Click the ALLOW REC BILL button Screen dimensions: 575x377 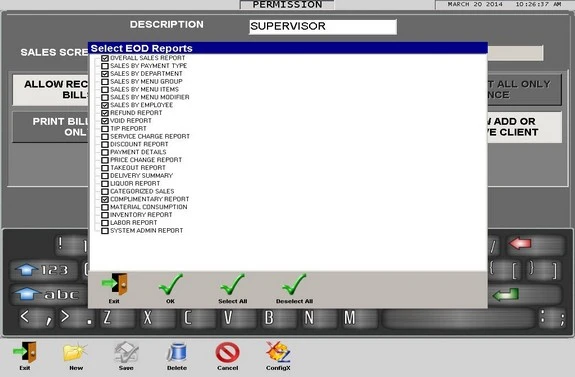[x=51, y=89]
